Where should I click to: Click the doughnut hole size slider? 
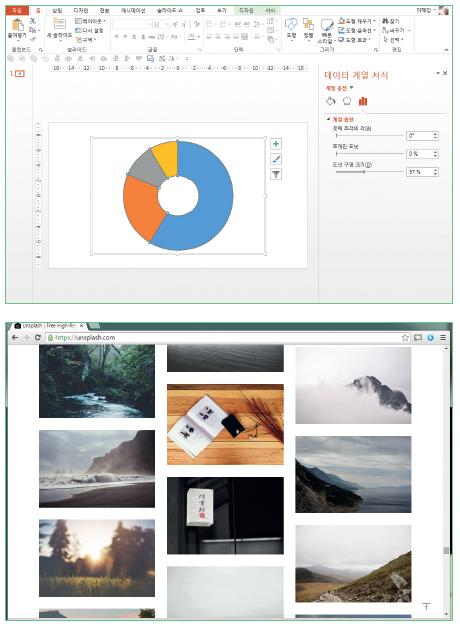(x=369, y=172)
